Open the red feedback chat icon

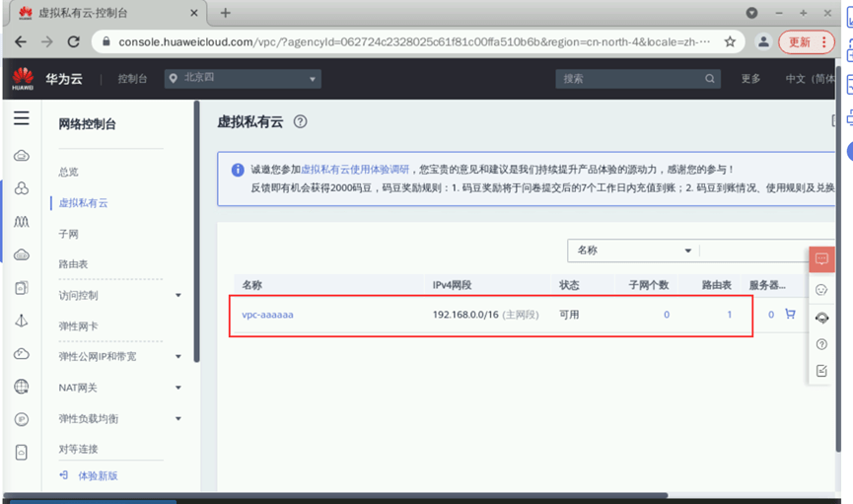[x=821, y=258]
